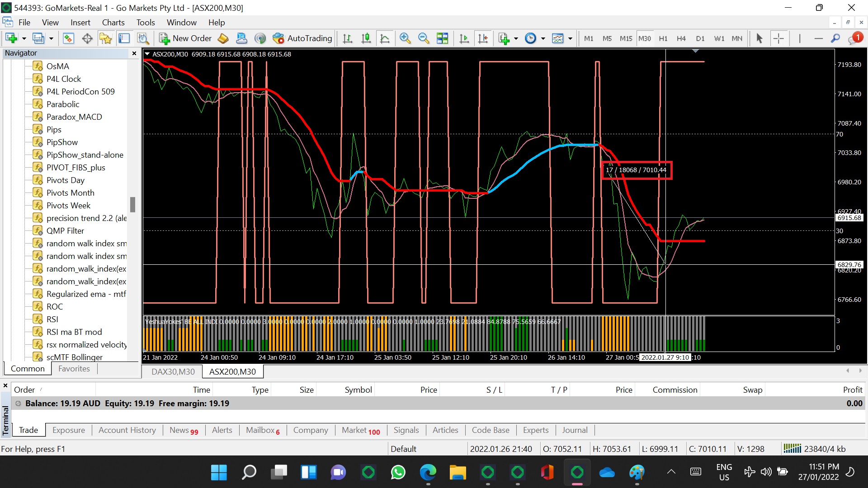Click the Zoom Out magnifier icon
The image size is (868, 488).
pyautogui.click(x=424, y=38)
